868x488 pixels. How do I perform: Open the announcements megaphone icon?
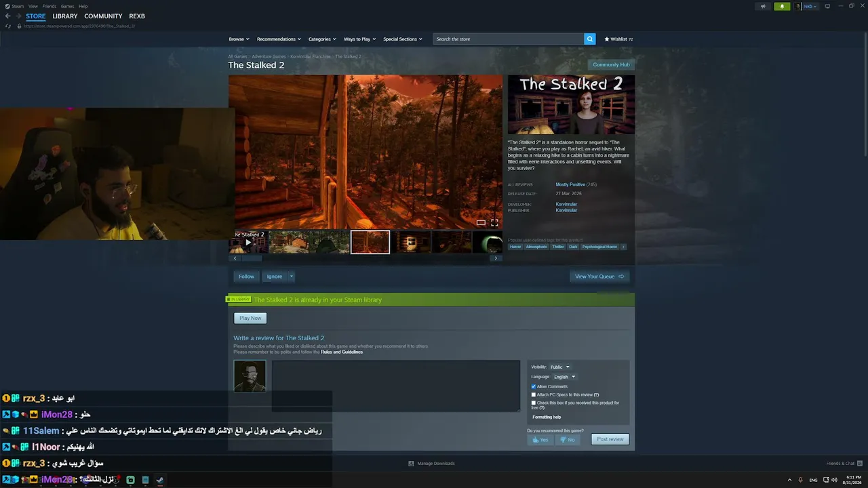(763, 6)
